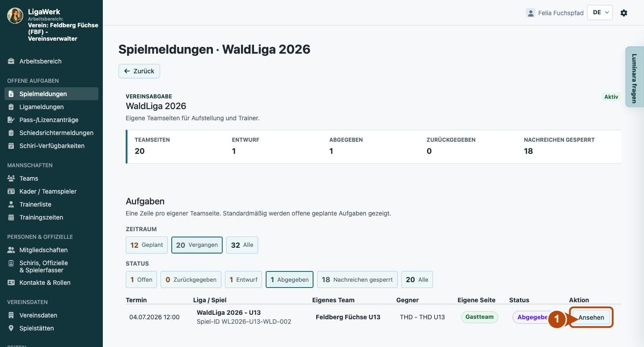Filter status by 1 Offen
This screenshot has height=347, width=644.
pyautogui.click(x=141, y=279)
